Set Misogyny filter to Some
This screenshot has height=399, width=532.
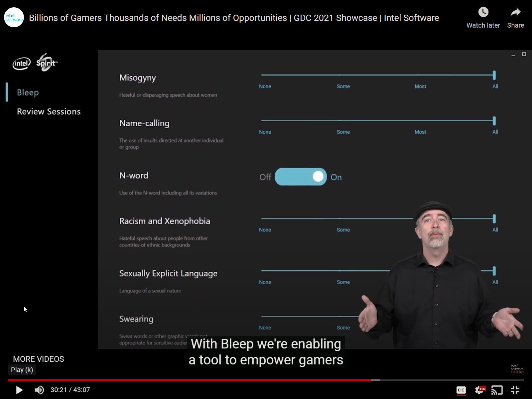(x=343, y=86)
